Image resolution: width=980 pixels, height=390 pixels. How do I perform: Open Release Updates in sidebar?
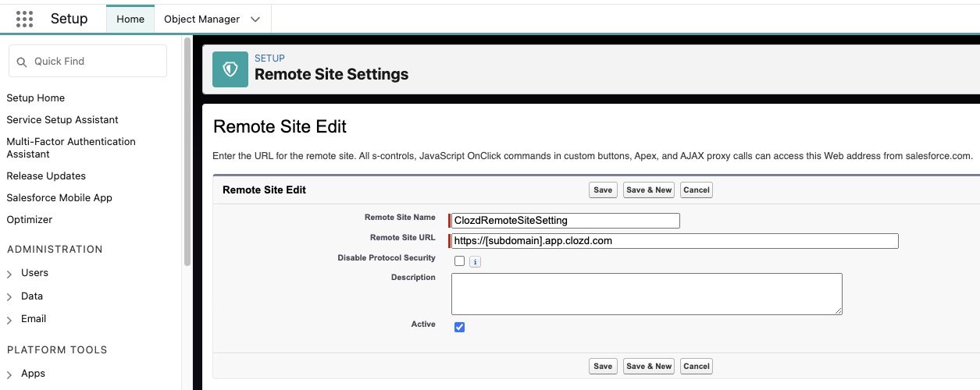pos(46,176)
